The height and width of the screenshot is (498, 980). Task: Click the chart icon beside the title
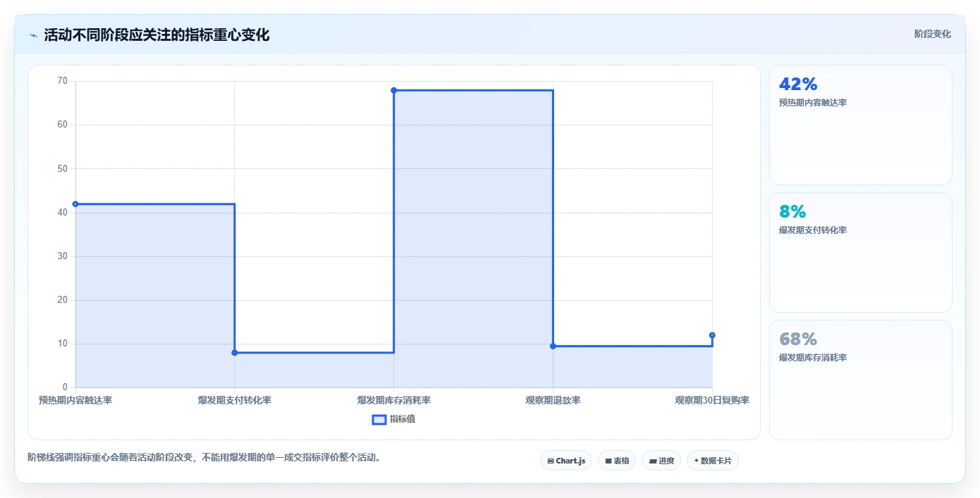coord(33,35)
